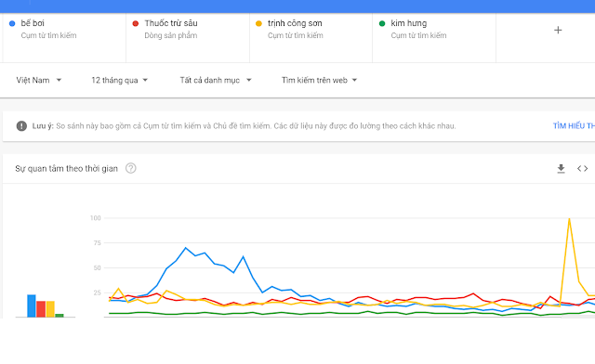Select the trịnh công sơn term card
595x364 pixels.
[311, 37]
